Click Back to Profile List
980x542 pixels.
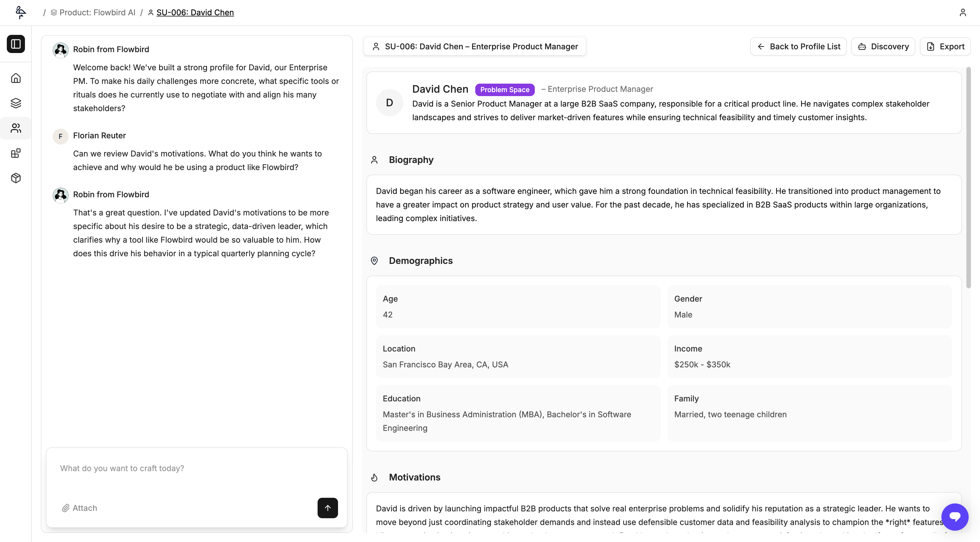click(798, 46)
